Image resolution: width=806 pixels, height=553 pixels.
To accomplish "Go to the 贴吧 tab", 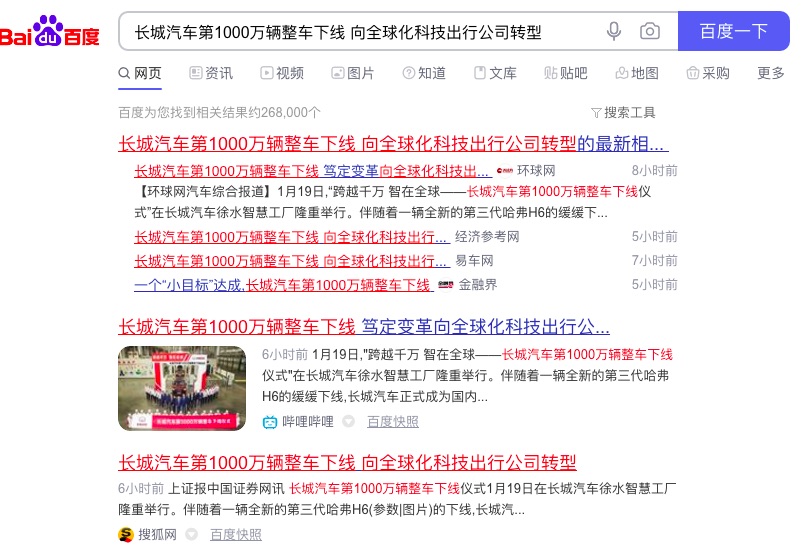I will 566,73.
